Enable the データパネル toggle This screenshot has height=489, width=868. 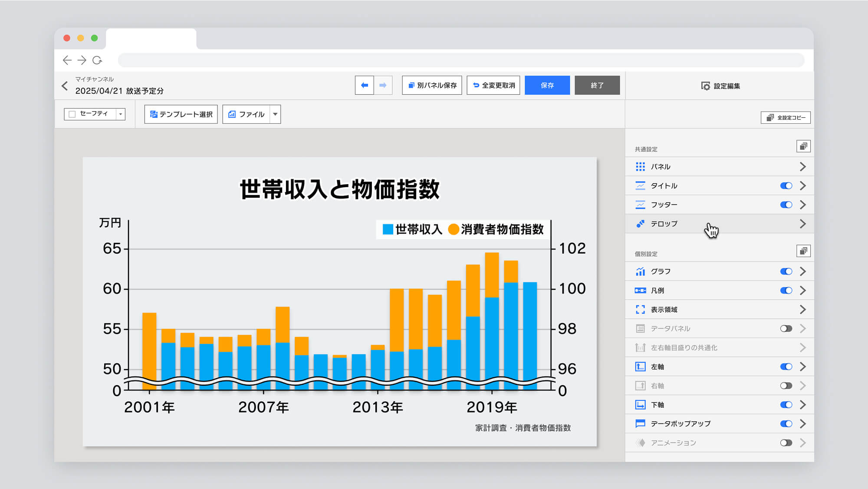tap(786, 329)
